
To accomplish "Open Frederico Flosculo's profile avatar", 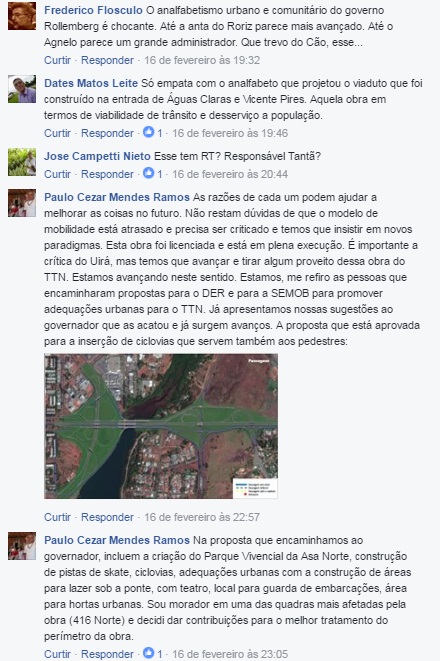I will click(x=22, y=16).
